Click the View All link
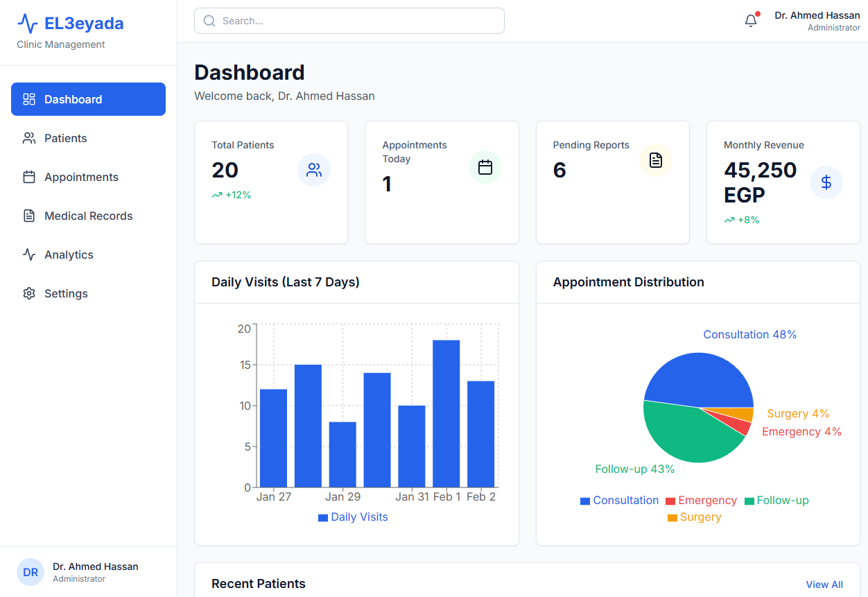 click(824, 585)
